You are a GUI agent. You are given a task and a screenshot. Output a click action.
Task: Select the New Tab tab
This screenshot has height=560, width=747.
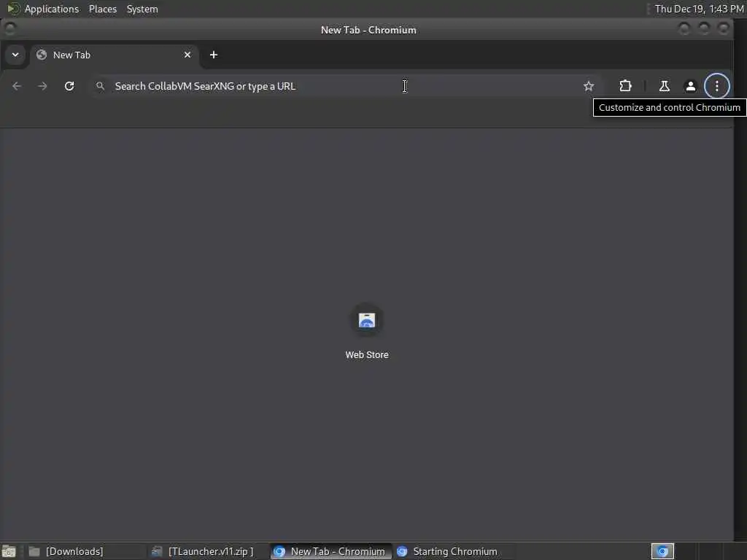(115, 55)
